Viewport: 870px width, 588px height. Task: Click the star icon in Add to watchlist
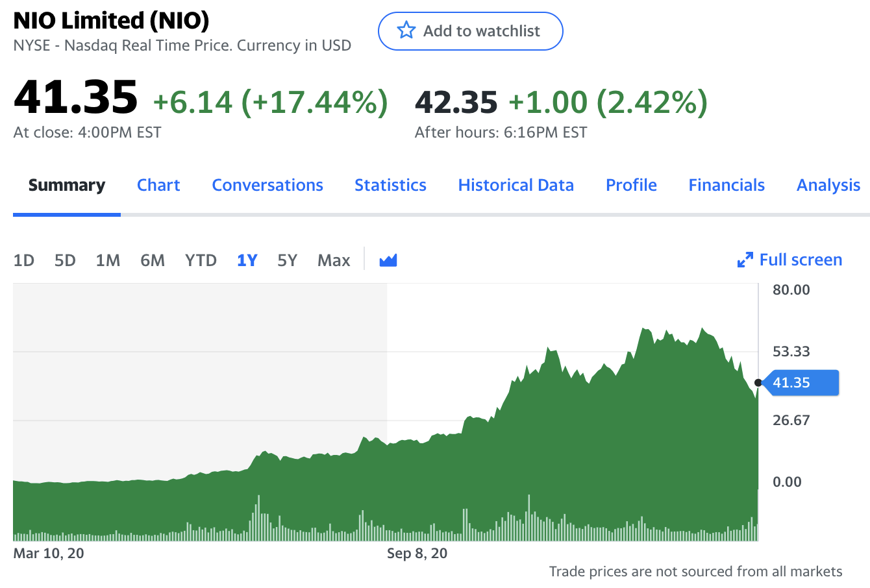pos(406,31)
